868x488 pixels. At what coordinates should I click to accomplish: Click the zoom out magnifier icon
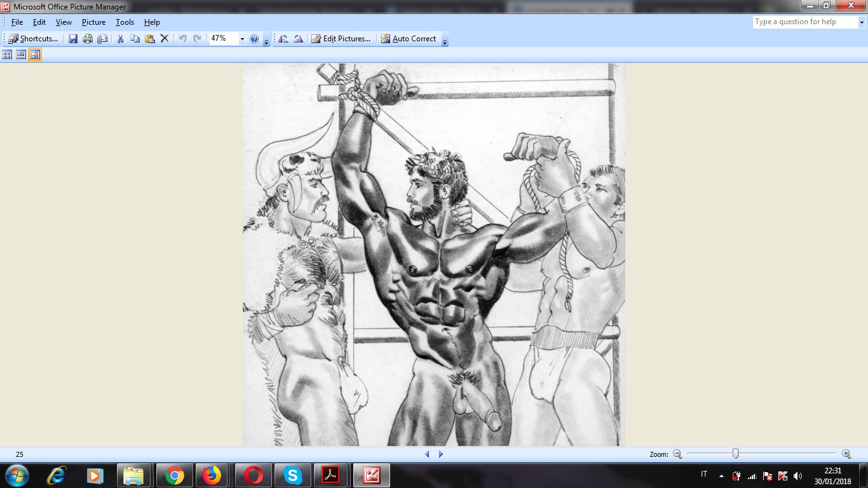(x=677, y=454)
